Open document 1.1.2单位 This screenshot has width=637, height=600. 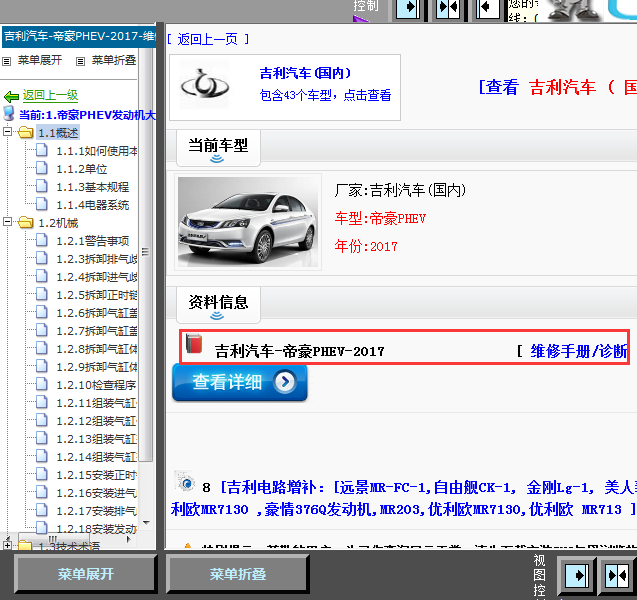point(82,169)
